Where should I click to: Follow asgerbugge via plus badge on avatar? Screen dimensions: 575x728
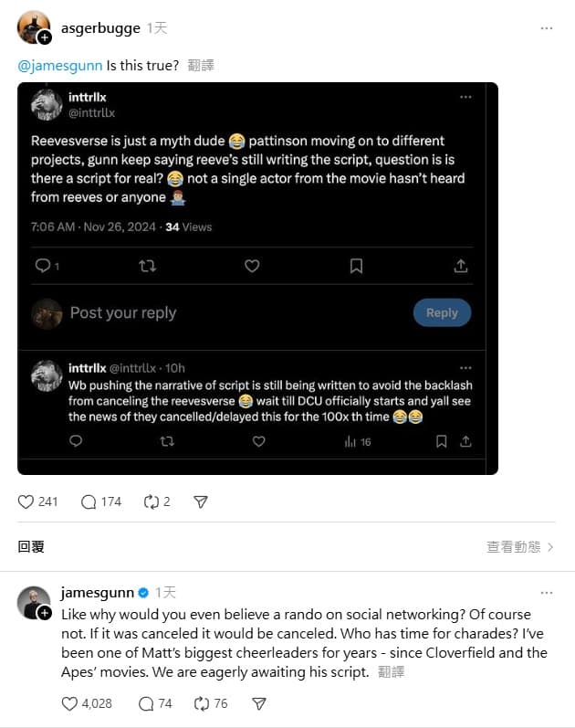pos(45,37)
